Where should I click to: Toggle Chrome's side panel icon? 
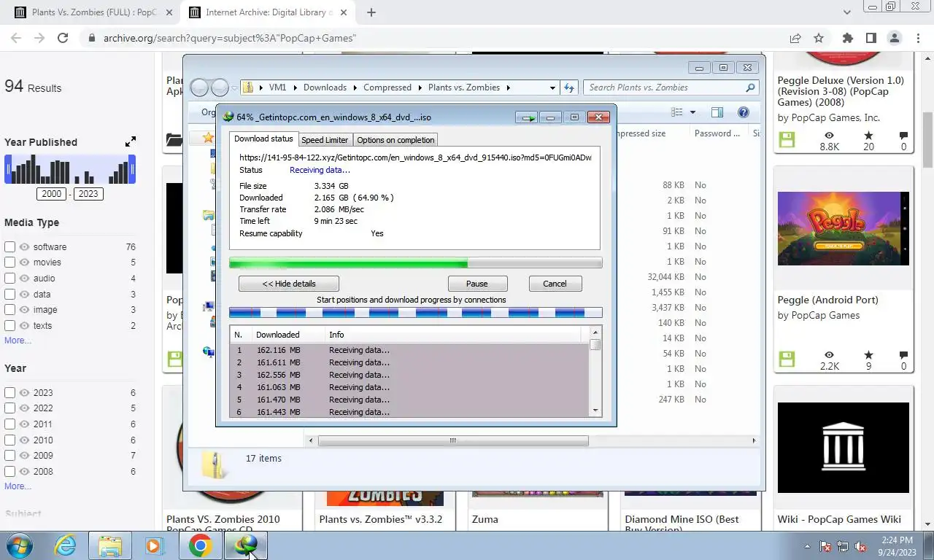(871, 38)
